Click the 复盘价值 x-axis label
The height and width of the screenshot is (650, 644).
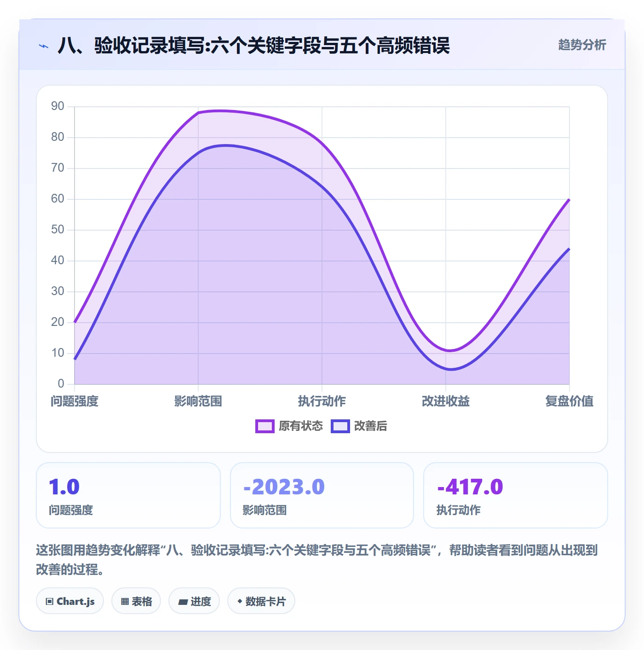[569, 401]
